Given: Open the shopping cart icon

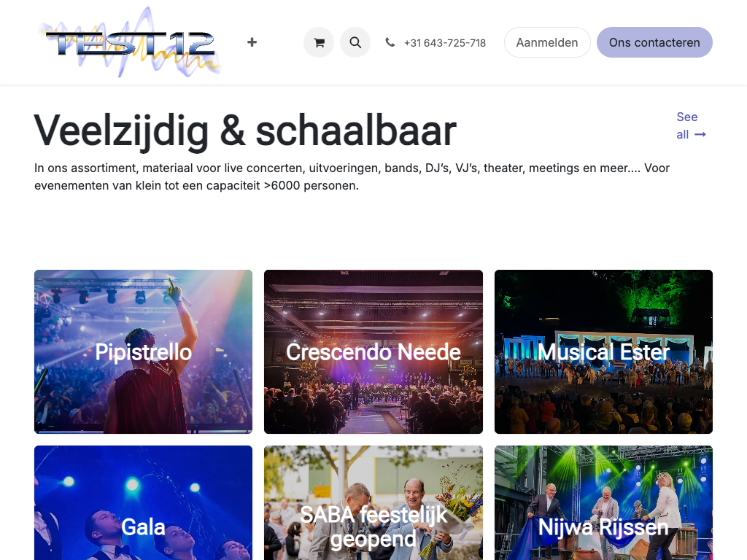Looking at the screenshot, I should 319,42.
